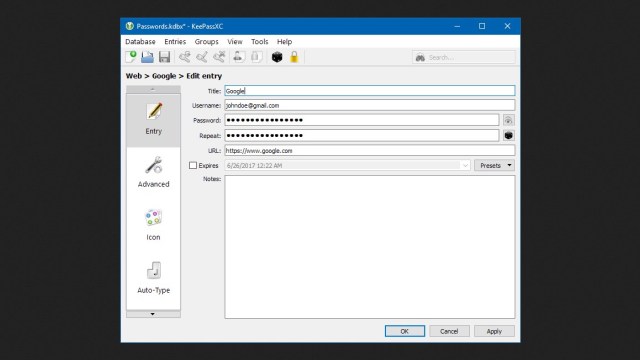Click into the URL field

370,151
